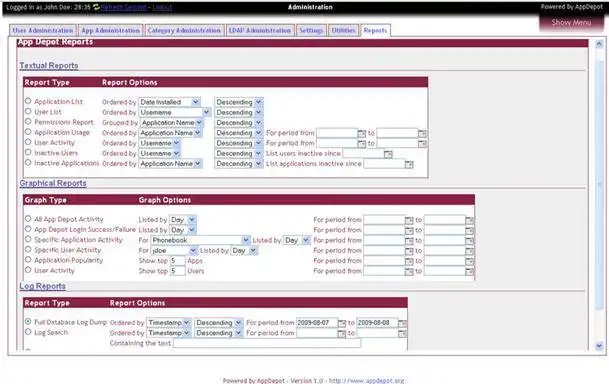This screenshot has width=609, height=384.
Task: Switch to the LDAP Administration tab
Action: 259,30
